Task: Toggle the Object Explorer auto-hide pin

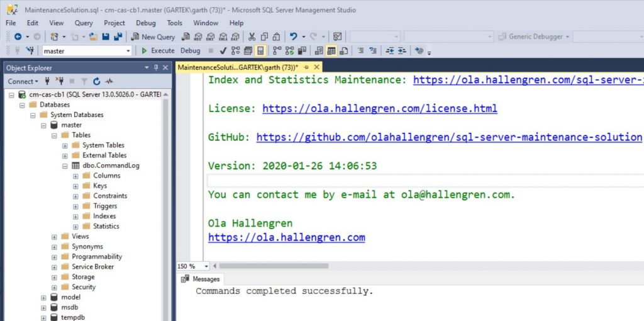Action: (157, 68)
